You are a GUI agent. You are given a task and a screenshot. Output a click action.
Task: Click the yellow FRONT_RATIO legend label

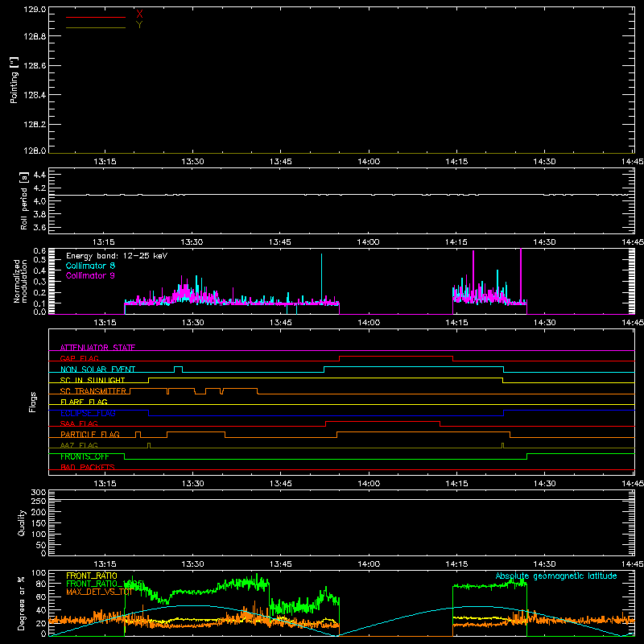coord(92,576)
